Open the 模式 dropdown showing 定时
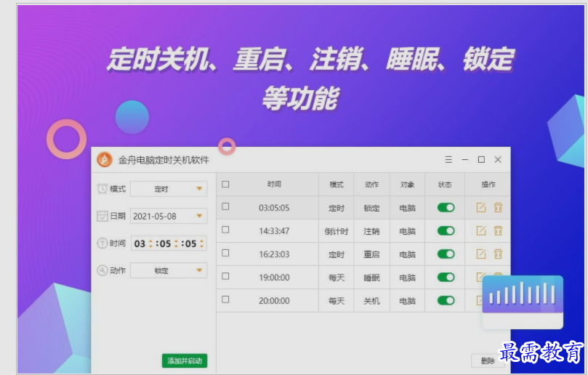This screenshot has width=588, height=375. coord(169,189)
